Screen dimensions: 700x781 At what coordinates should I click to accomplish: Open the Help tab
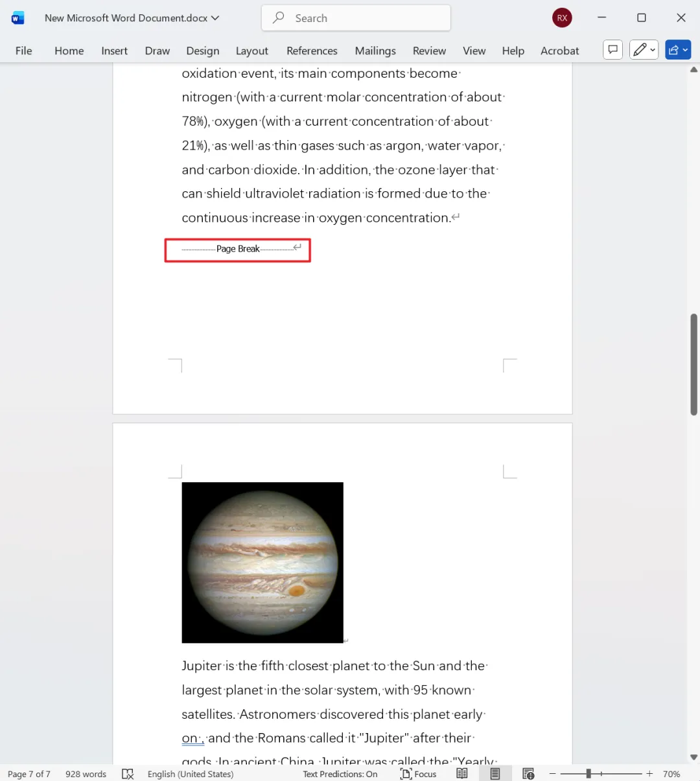tap(513, 51)
